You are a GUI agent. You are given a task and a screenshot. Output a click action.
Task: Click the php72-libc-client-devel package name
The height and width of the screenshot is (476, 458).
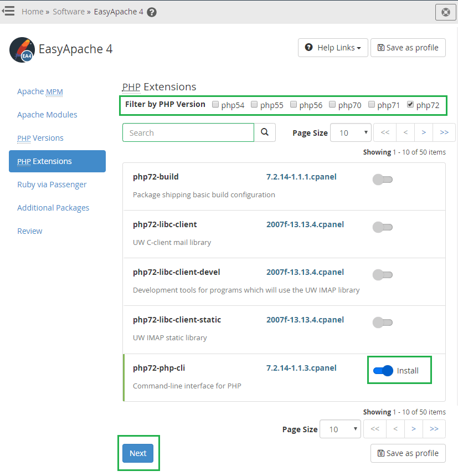(176, 272)
